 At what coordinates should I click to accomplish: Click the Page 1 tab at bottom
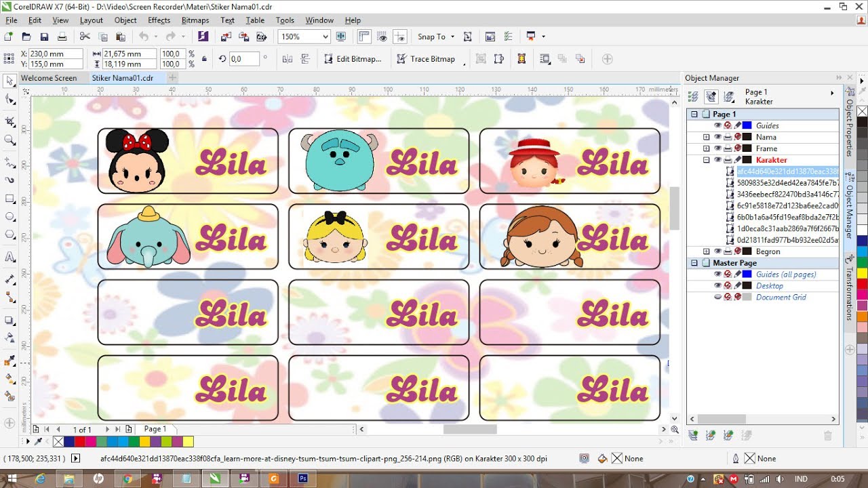(155, 429)
